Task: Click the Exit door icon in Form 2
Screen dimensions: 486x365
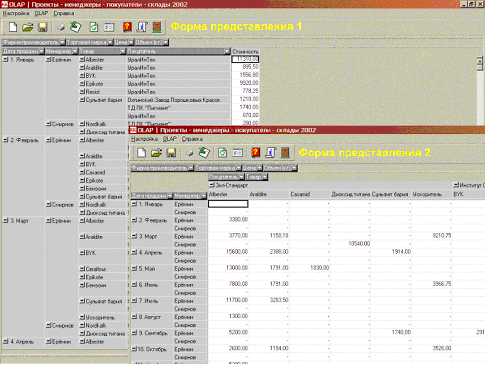Action: click(x=285, y=153)
